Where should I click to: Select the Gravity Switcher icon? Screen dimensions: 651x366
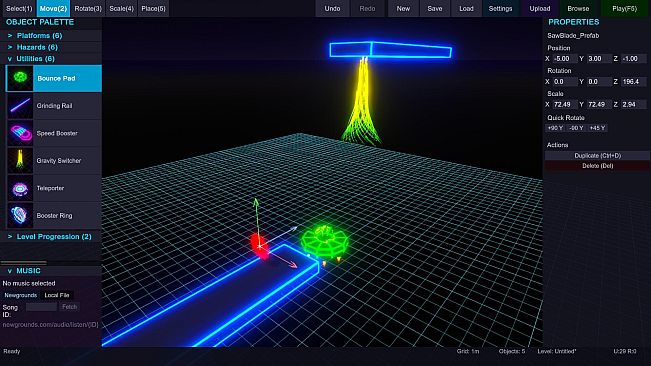[x=20, y=160]
